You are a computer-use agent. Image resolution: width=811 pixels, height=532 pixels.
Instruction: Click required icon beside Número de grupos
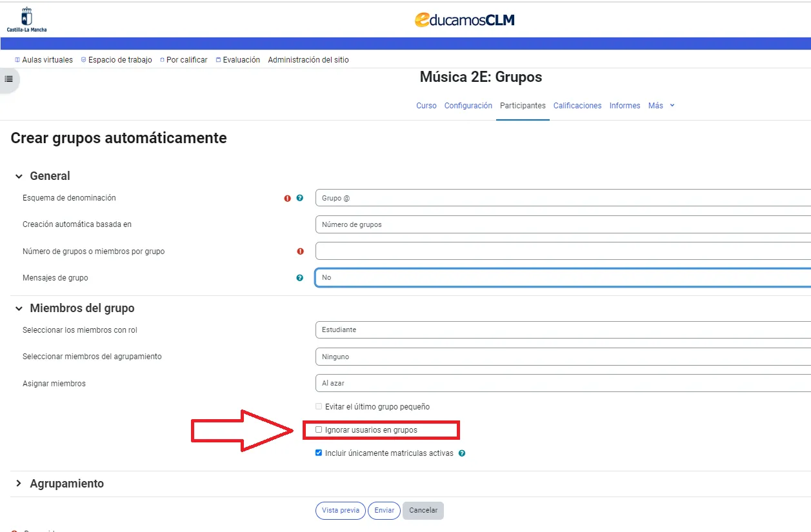click(300, 251)
